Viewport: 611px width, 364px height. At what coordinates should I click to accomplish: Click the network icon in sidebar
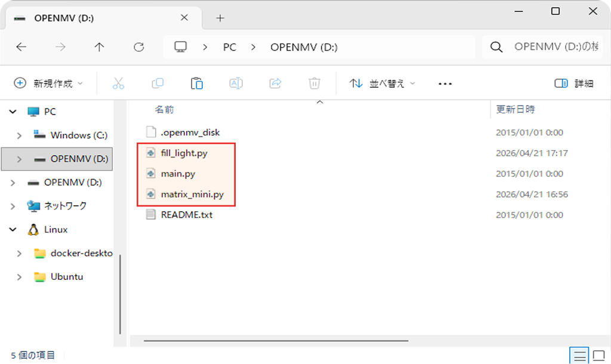[x=33, y=206]
